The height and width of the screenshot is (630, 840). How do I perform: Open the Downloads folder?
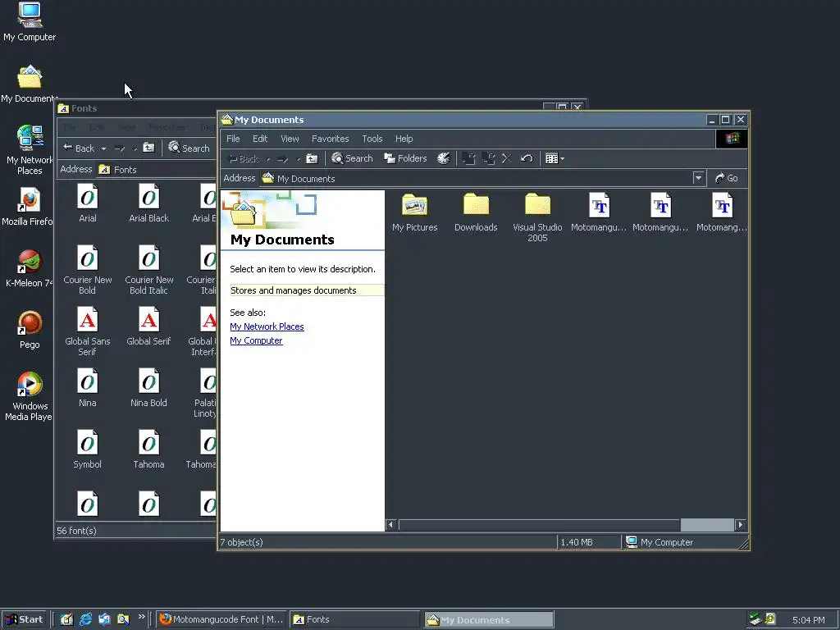click(476, 212)
